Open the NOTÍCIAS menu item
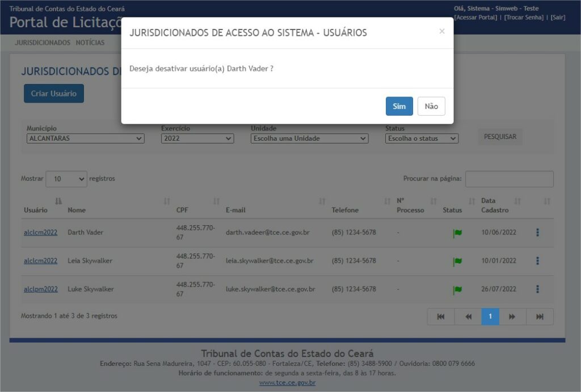 (90, 43)
